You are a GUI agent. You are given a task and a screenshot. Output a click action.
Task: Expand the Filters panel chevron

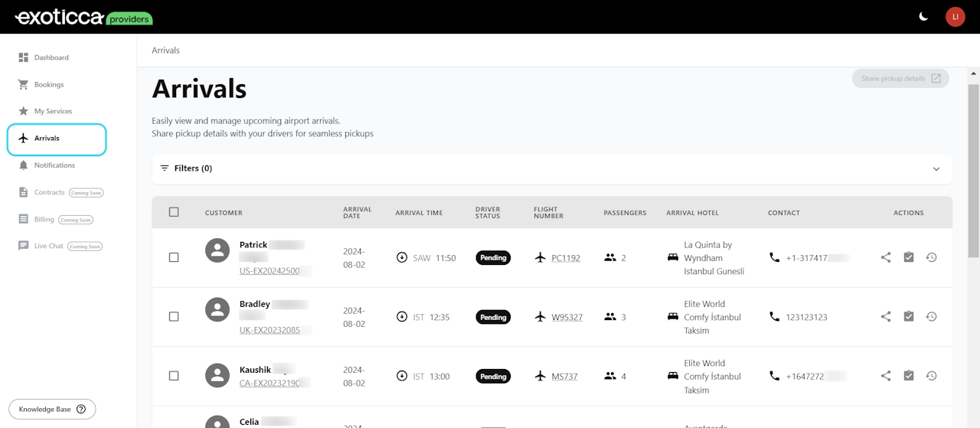coord(936,169)
